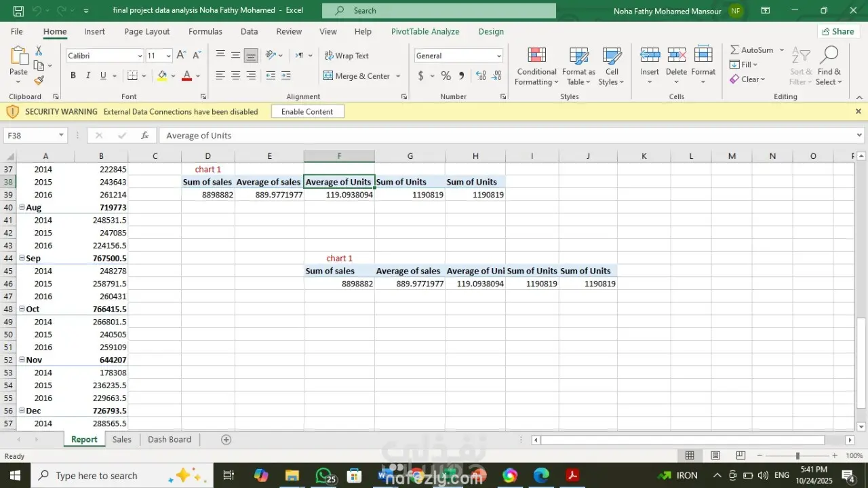Open the General number format dropdown
The width and height of the screenshot is (868, 488).
click(x=499, y=56)
